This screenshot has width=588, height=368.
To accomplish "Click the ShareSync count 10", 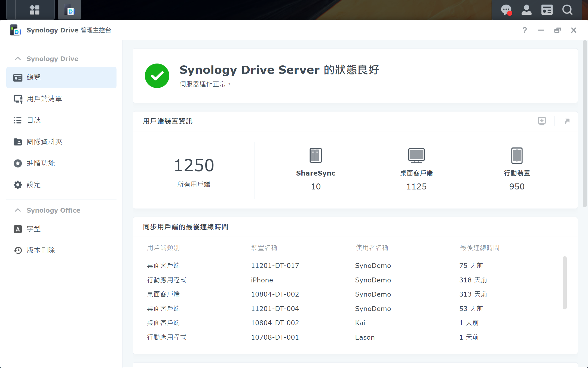I will pyautogui.click(x=316, y=186).
